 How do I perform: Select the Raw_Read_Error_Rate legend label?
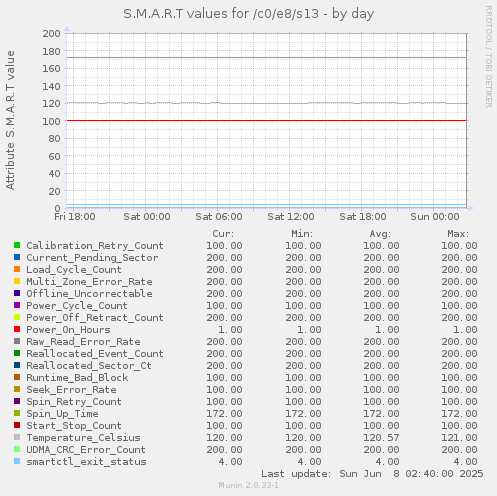click(x=83, y=342)
